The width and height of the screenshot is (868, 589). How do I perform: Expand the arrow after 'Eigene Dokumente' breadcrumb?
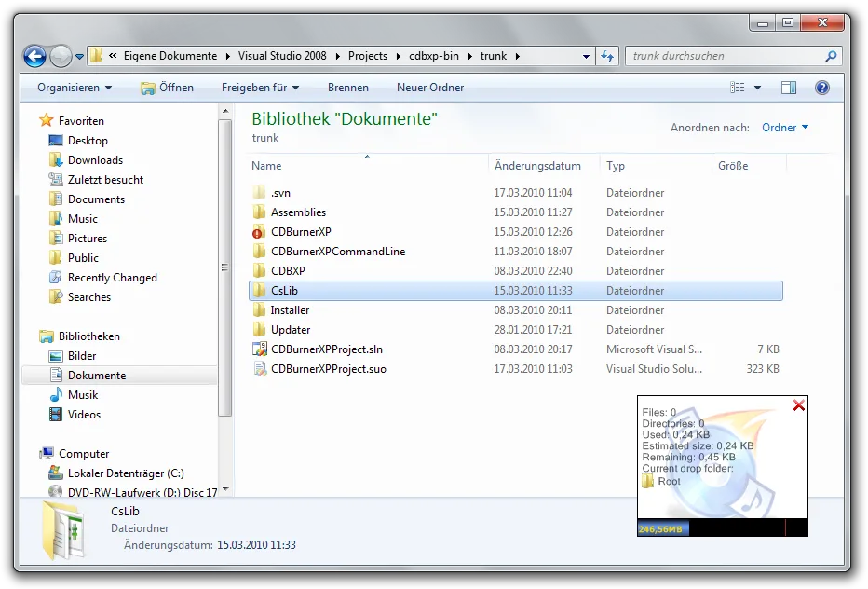coord(227,57)
